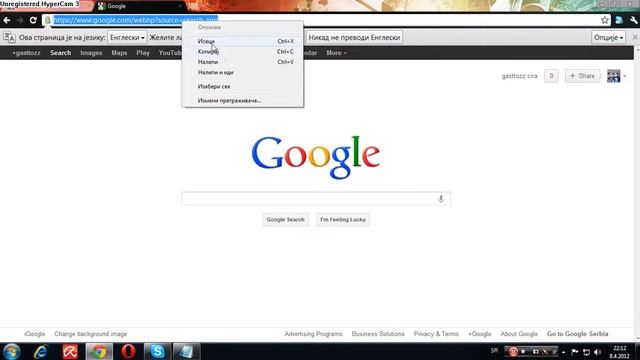
Task: Click Change background image link
Action: point(91,334)
